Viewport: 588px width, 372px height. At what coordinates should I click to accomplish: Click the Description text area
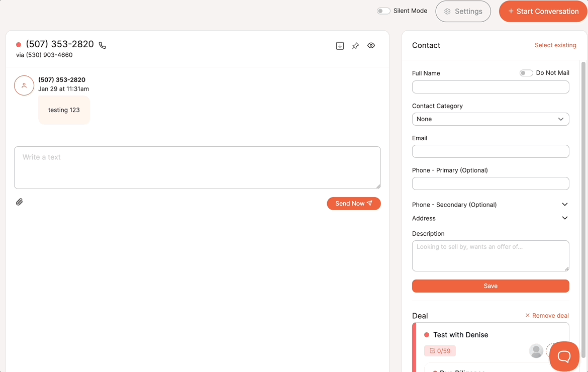click(x=491, y=256)
